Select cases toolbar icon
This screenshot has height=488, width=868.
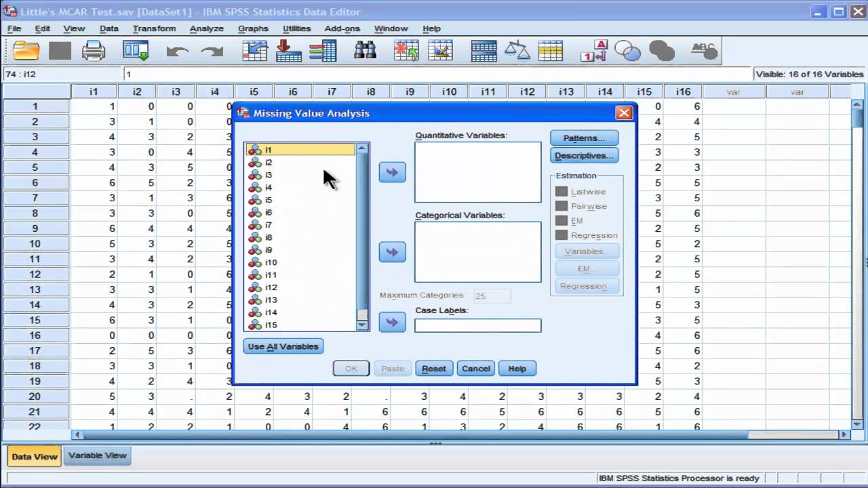[x=551, y=51]
